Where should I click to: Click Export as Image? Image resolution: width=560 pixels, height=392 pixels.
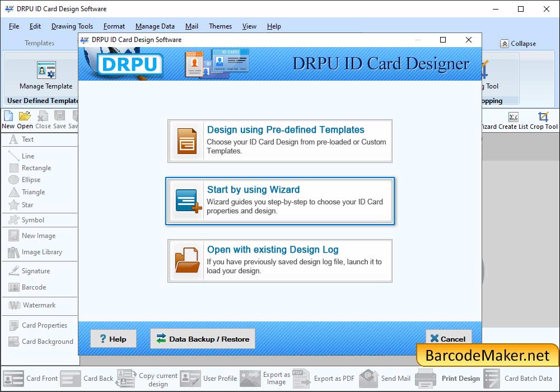tap(265, 379)
